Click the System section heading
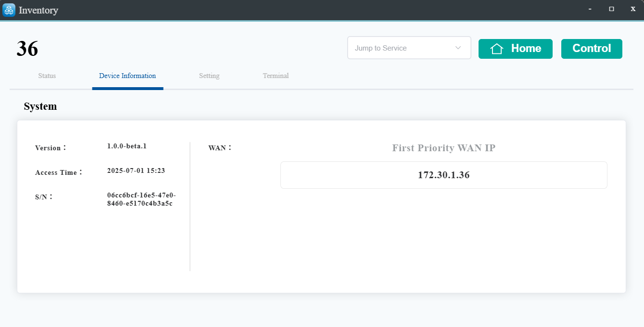 (40, 106)
